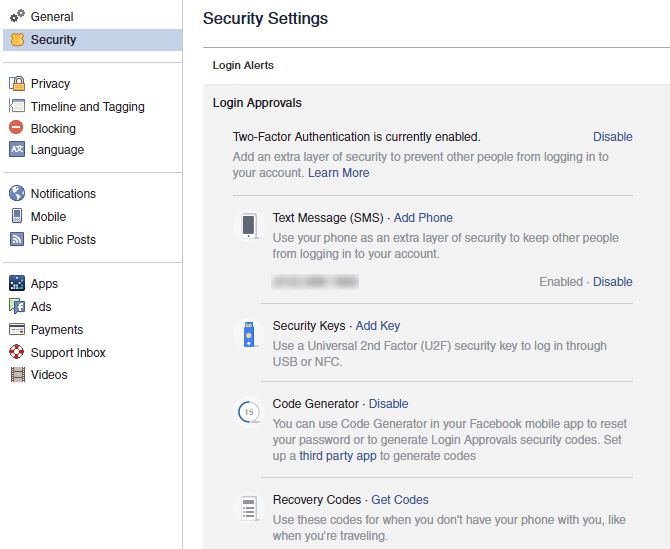This screenshot has width=670, height=549.
Task: Click the Recovery Codes list icon
Action: point(249,508)
